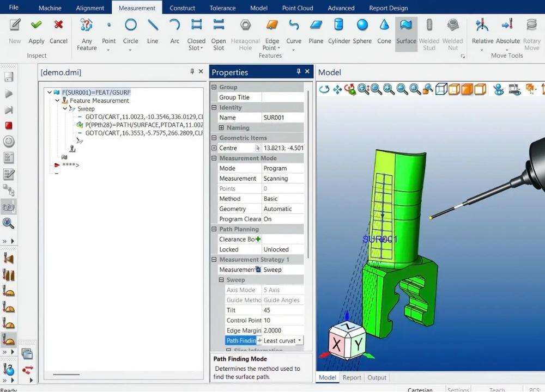The image size is (545, 392).
Task: Collapse the Sweep tree node
Action: click(x=65, y=109)
